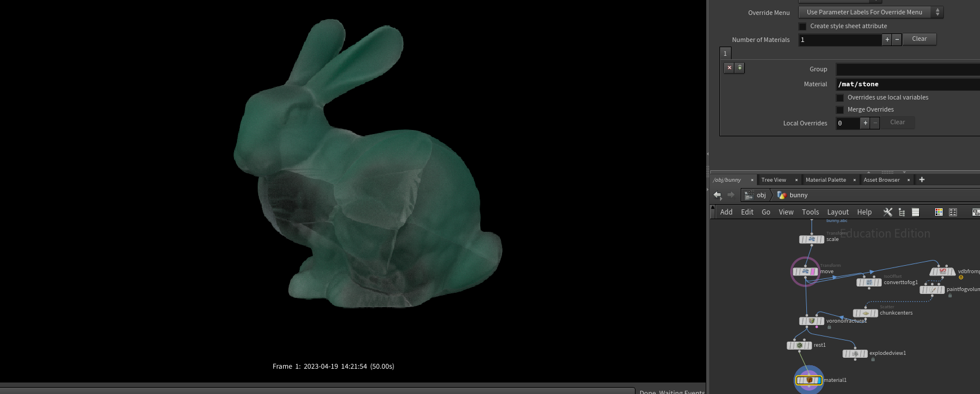This screenshot has height=394, width=980.
Task: Select the rest1 node
Action: 799,346
